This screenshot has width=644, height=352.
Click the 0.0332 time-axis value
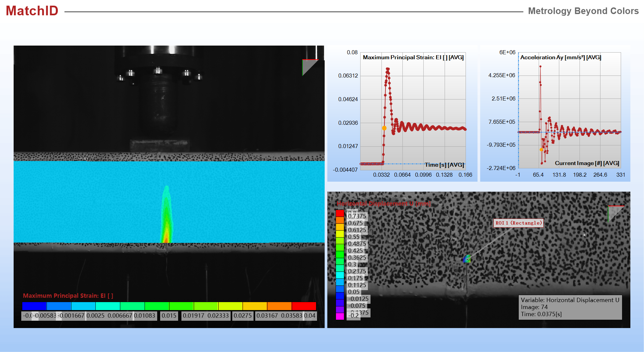coord(381,175)
